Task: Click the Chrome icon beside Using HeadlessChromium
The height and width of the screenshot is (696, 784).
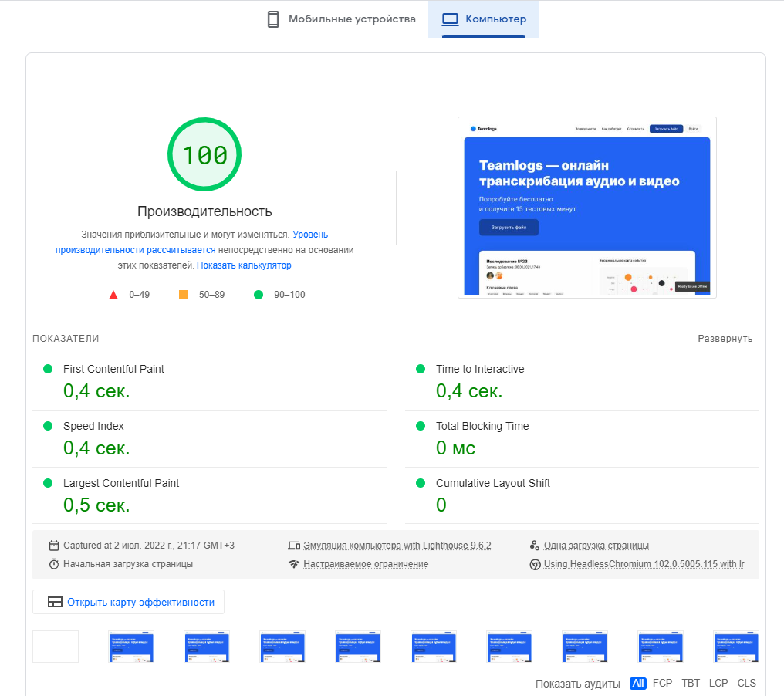Action: pyautogui.click(x=535, y=565)
